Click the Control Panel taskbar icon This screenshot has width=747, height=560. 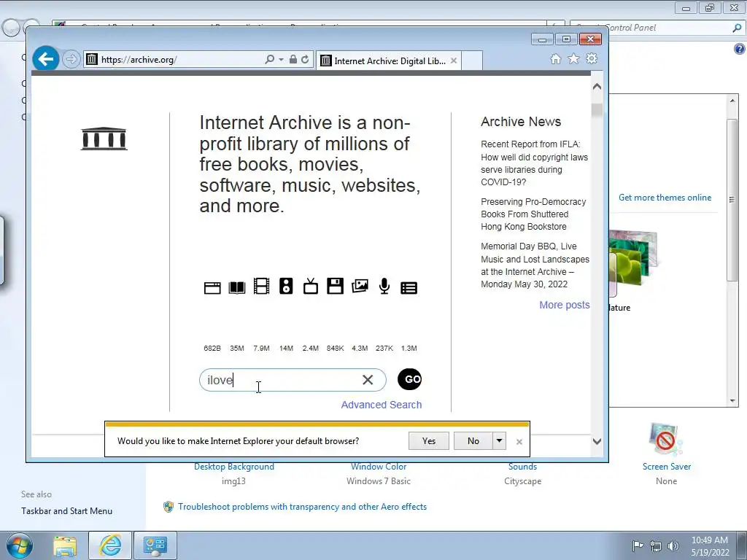click(x=155, y=545)
